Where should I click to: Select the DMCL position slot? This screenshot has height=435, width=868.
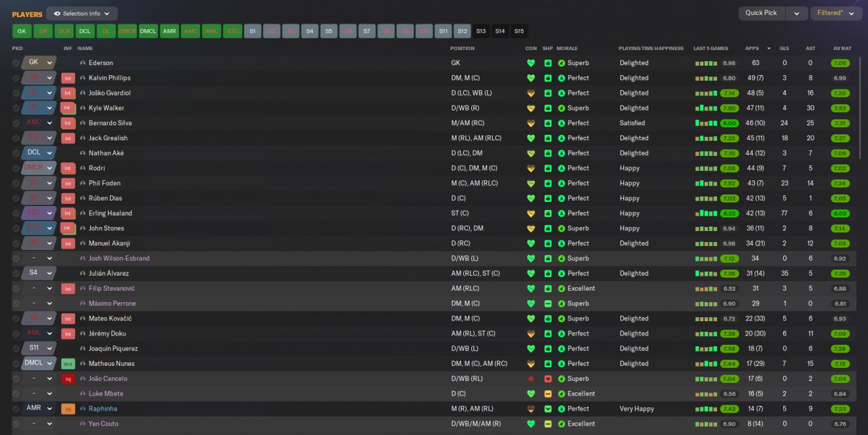click(x=148, y=31)
